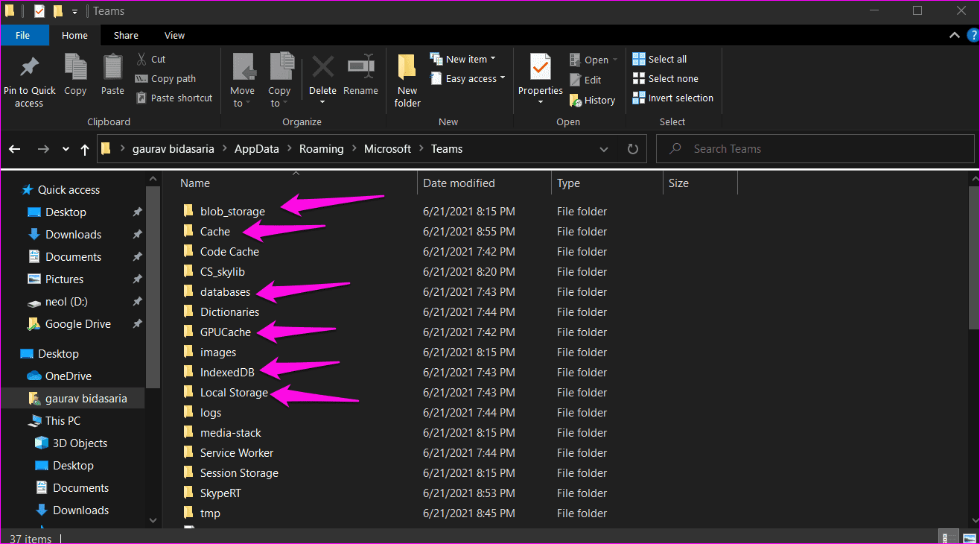Click Paste shortcut

[x=174, y=98]
